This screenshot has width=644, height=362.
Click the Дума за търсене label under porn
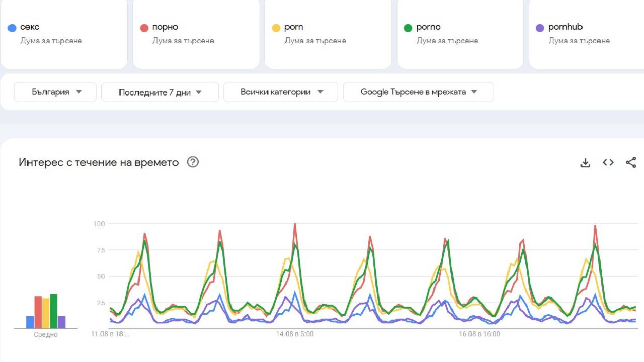coord(315,41)
